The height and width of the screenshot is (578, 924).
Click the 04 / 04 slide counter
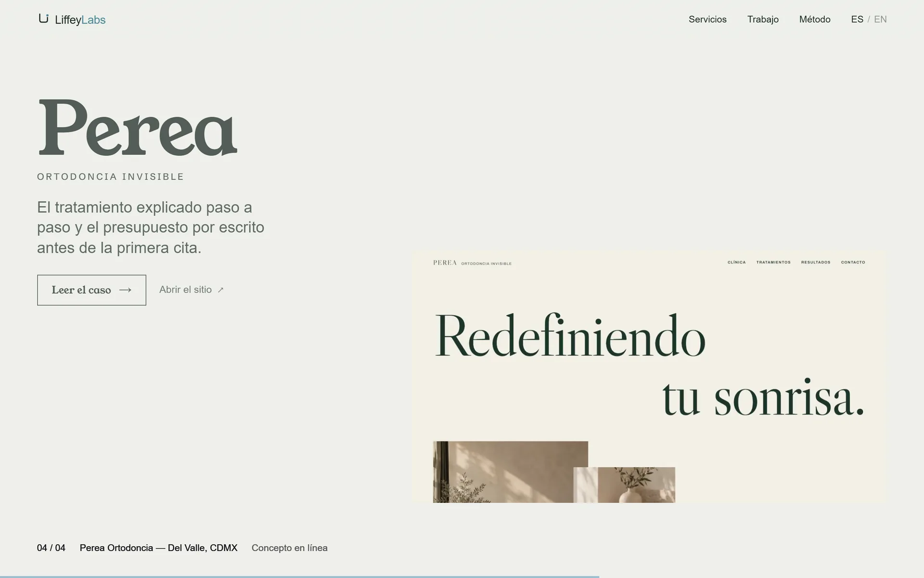pyautogui.click(x=51, y=548)
